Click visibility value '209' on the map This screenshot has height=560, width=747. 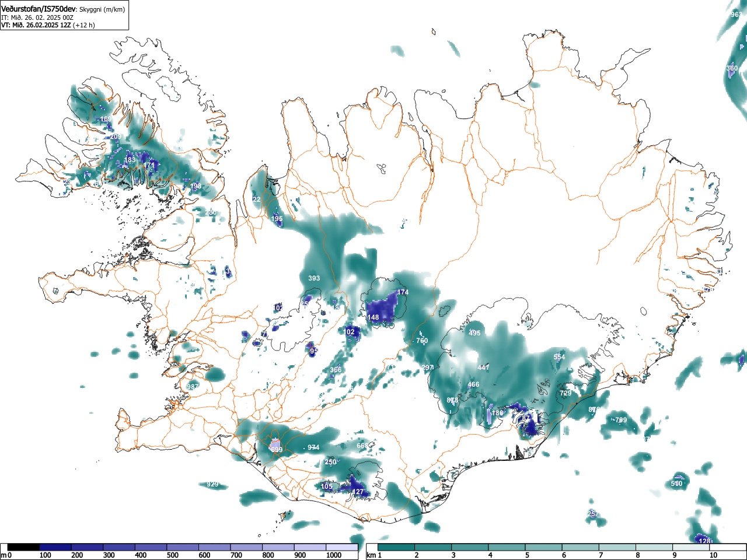pyautogui.click(x=116, y=137)
